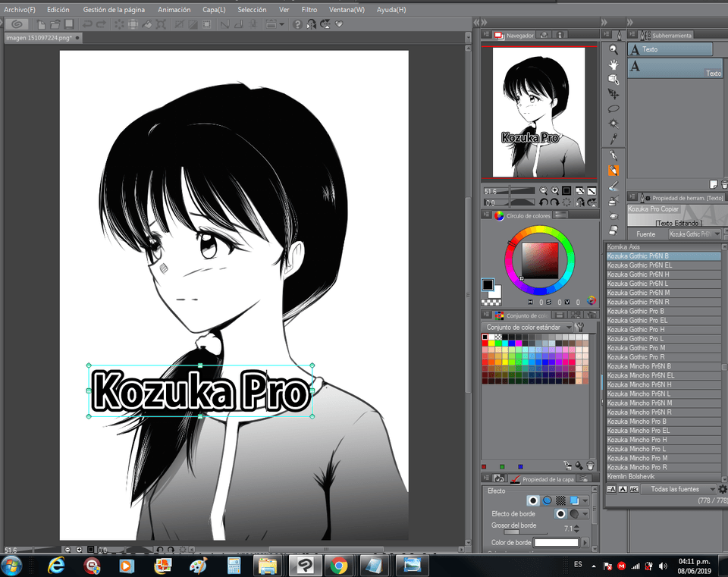This screenshot has width=728, height=577.
Task: Toggle Layer color blue square button
Action: pos(574,500)
